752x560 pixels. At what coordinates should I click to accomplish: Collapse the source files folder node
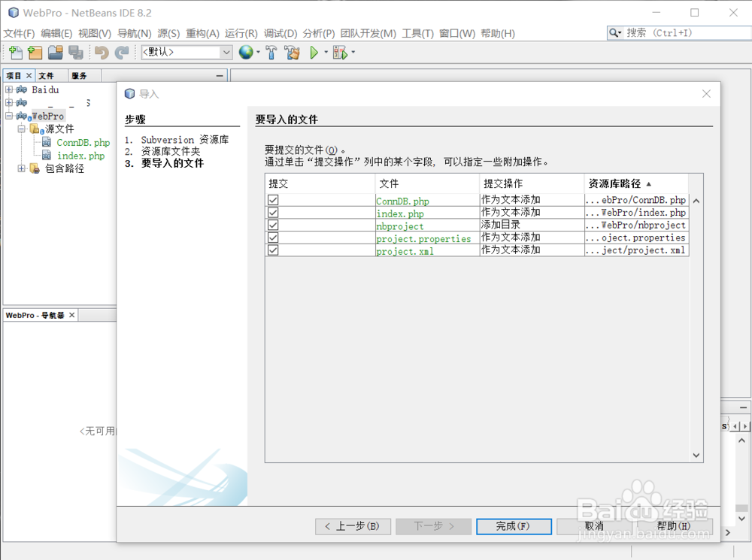pyautogui.click(x=22, y=129)
